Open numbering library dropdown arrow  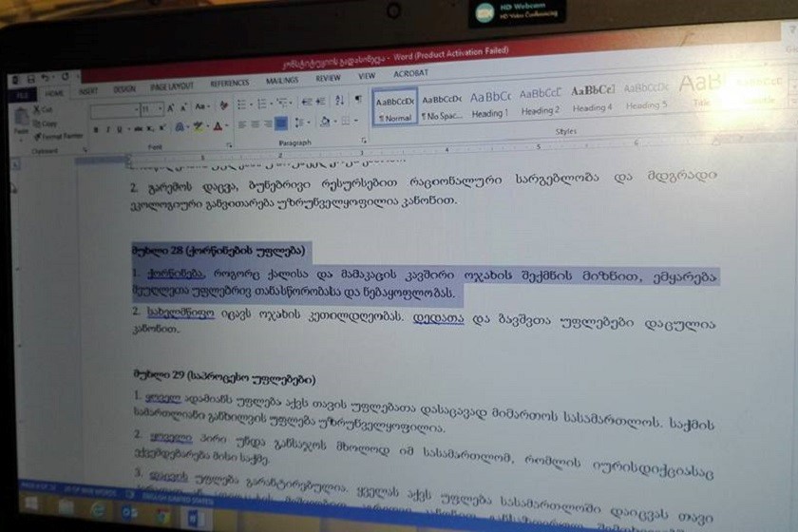coord(272,104)
